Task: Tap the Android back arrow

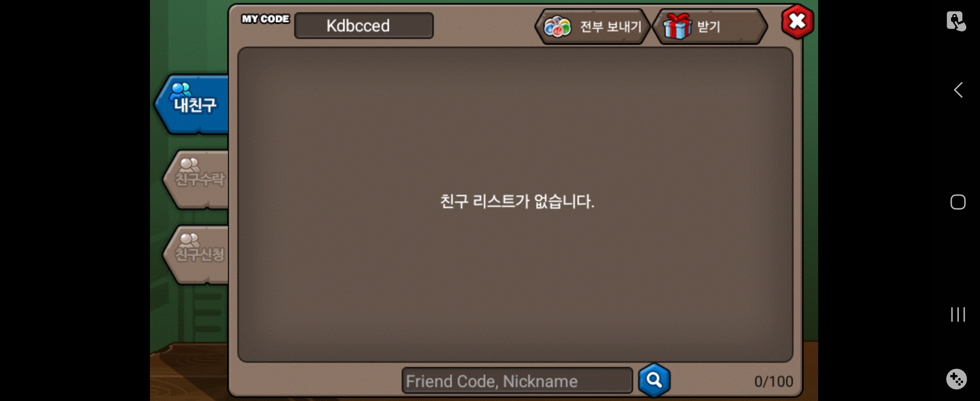Action: [x=958, y=90]
